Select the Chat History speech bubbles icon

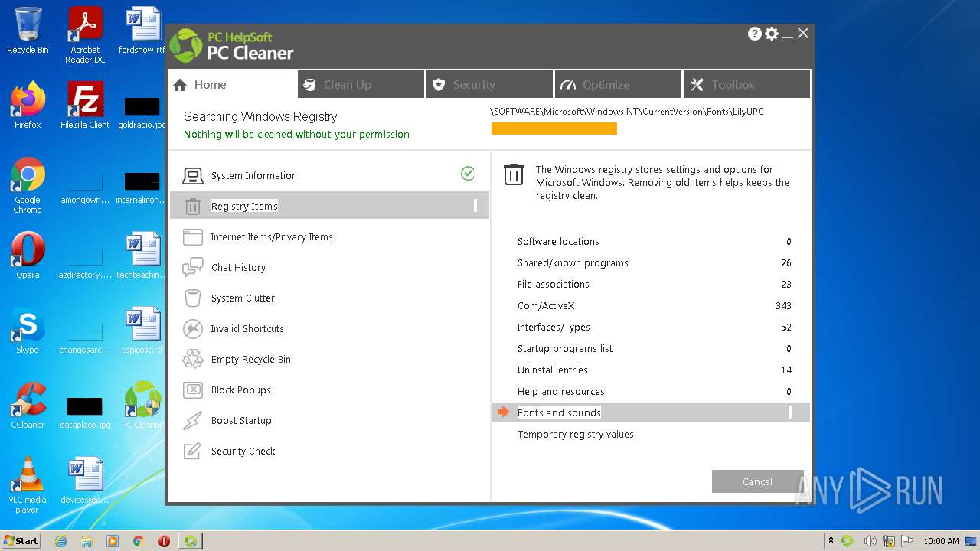192,268
